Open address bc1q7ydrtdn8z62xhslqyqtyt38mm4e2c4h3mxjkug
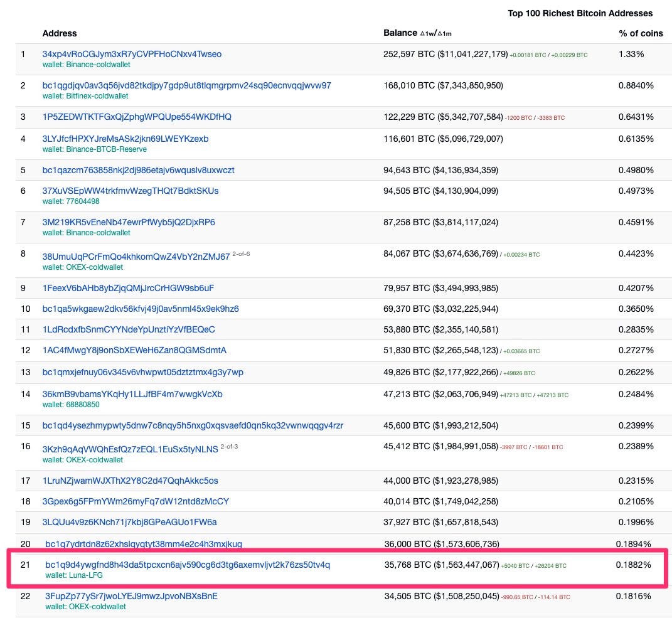This screenshot has width=672, height=623. [144, 544]
